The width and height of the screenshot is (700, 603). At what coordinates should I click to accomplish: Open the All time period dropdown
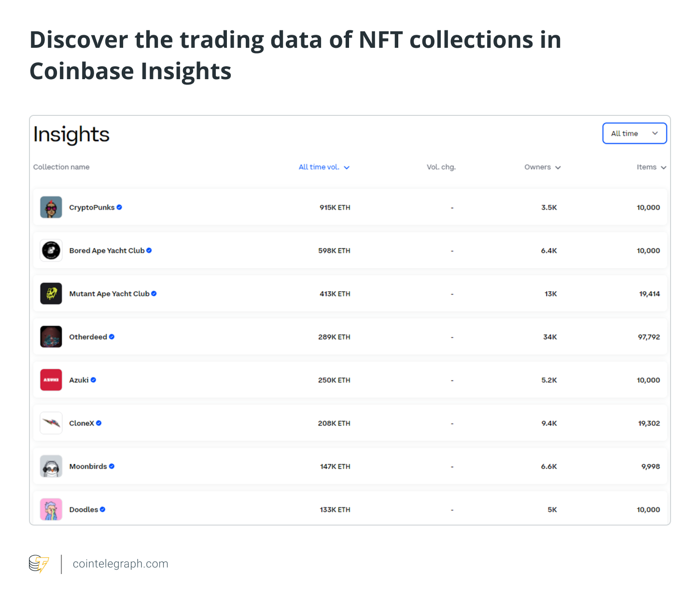634,134
